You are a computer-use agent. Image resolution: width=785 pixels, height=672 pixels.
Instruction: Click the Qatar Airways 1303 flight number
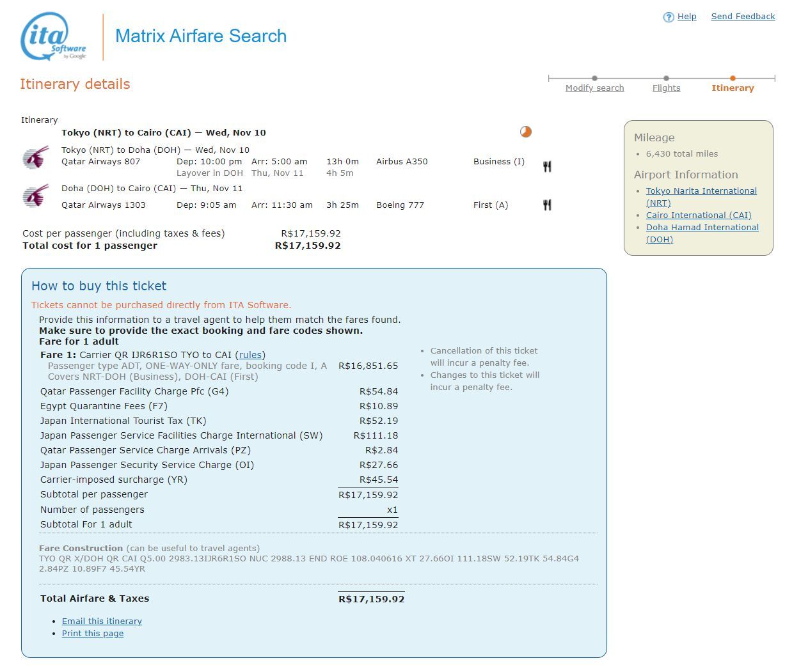coord(104,205)
